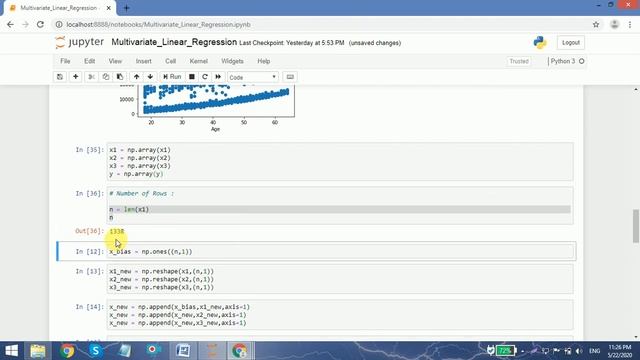The height and width of the screenshot is (360, 640).
Task: Open the browser profile avatar
Action: pyautogui.click(x=614, y=24)
